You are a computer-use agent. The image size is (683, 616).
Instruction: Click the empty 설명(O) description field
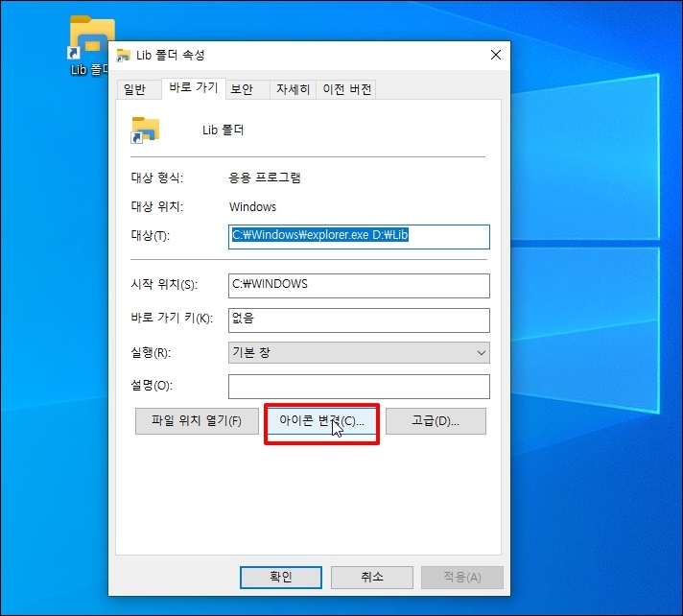coord(359,387)
